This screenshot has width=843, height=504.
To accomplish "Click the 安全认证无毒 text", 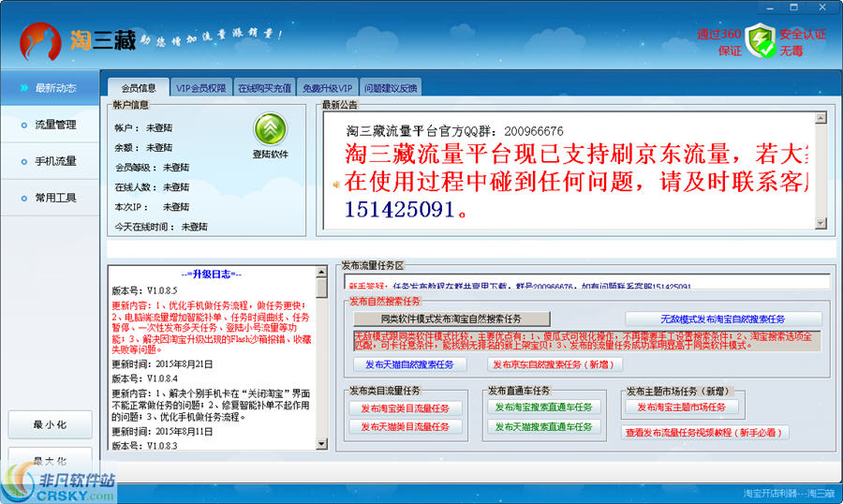I will click(x=802, y=42).
